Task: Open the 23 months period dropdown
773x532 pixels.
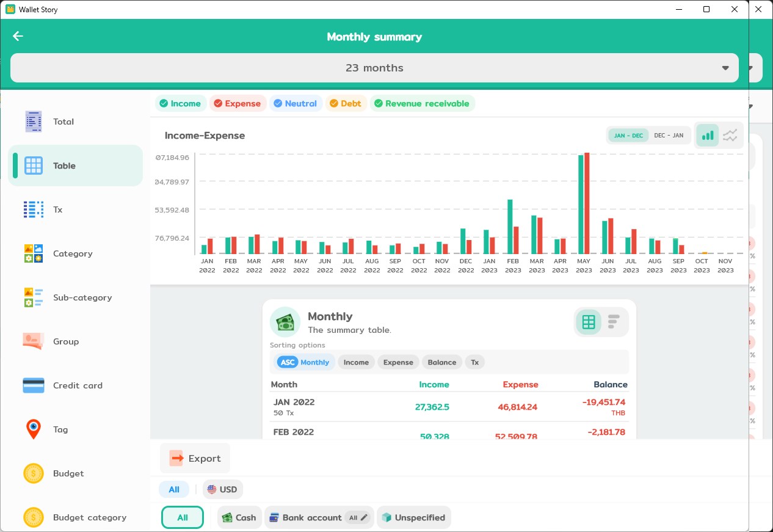Action: click(374, 68)
